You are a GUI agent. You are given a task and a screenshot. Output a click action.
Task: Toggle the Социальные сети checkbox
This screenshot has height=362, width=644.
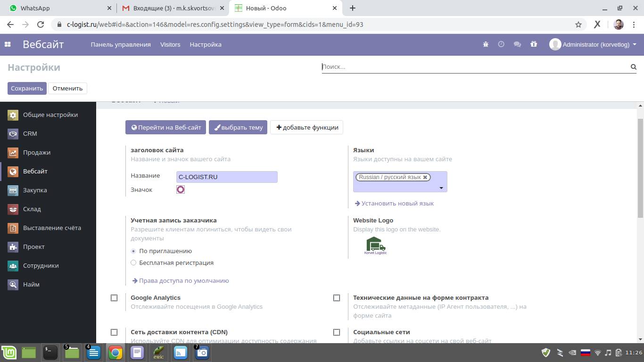click(337, 332)
